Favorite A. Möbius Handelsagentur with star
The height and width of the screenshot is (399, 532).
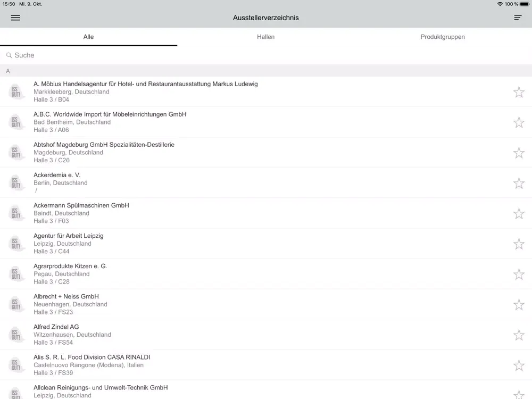(519, 92)
